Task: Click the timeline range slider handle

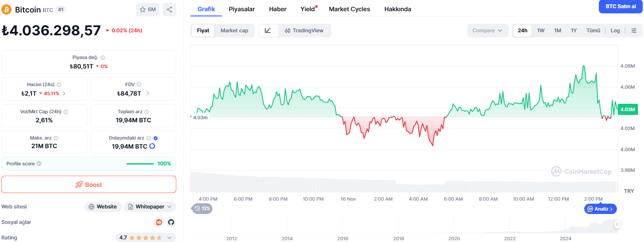Action: (x=617, y=224)
